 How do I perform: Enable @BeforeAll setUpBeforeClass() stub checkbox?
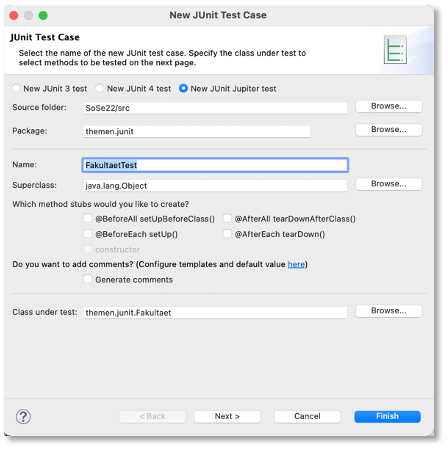coord(88,218)
